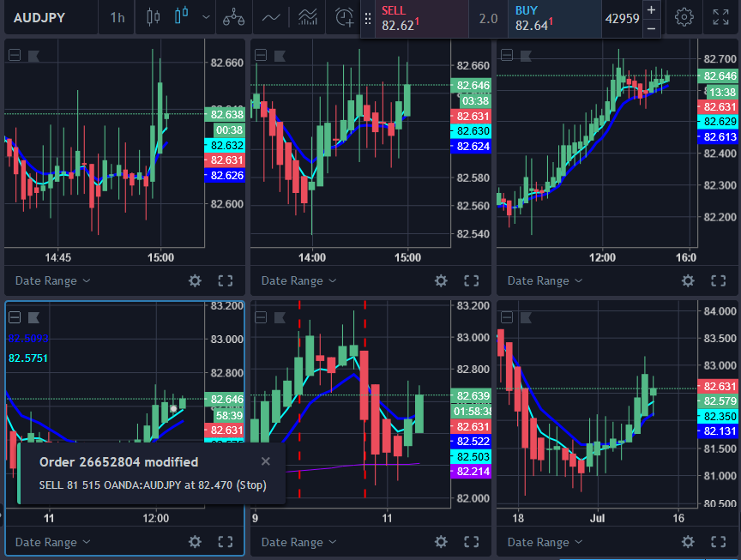Open Date Range dropdown in bottom-middle chart
Image resolution: width=741 pixels, height=560 pixels.
click(298, 542)
